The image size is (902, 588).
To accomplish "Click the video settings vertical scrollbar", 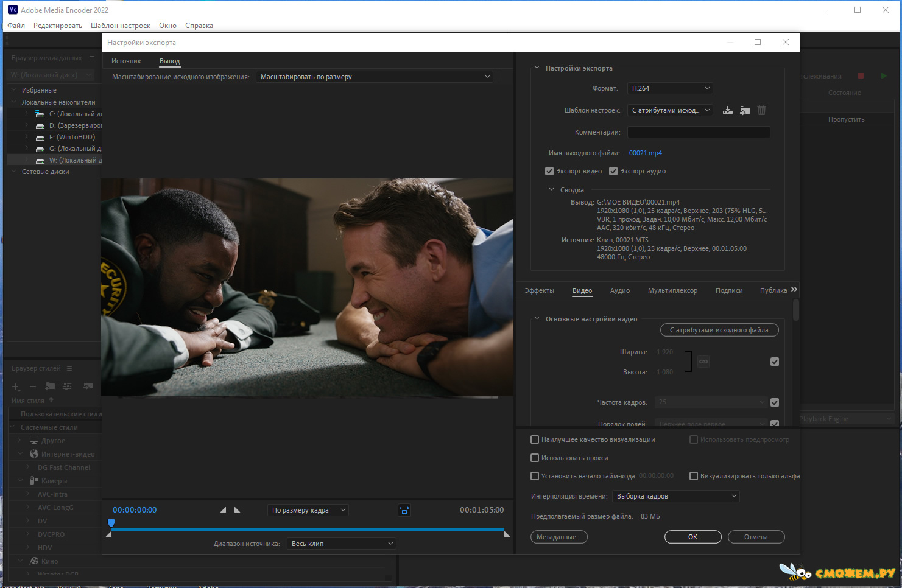I will tap(796, 310).
